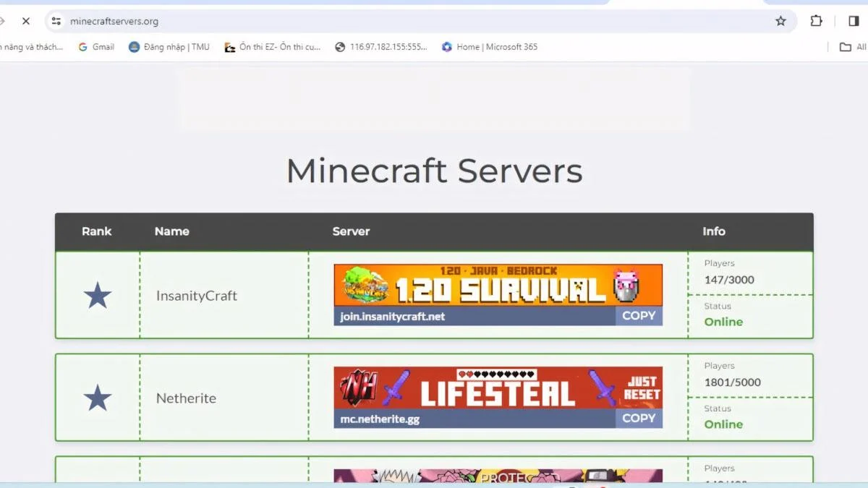Open the 116.97.182.155 bookmark
868x488 pixels.
381,47
